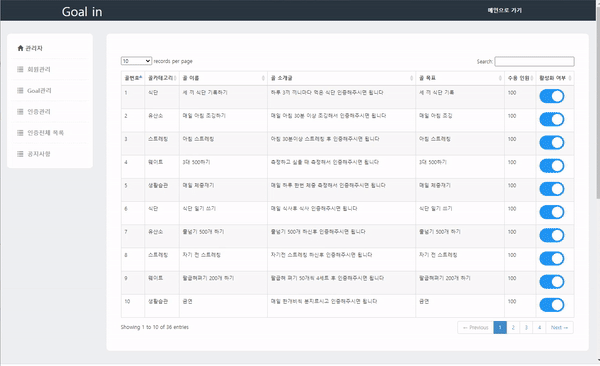Click '아침 스트레칭' in the 골 이름 column
600x366 pixels.
point(198,139)
